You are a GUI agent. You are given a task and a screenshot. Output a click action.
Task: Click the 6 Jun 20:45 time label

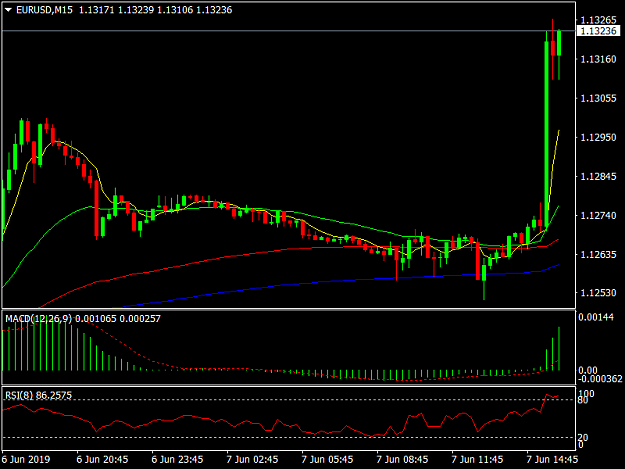pos(102,459)
